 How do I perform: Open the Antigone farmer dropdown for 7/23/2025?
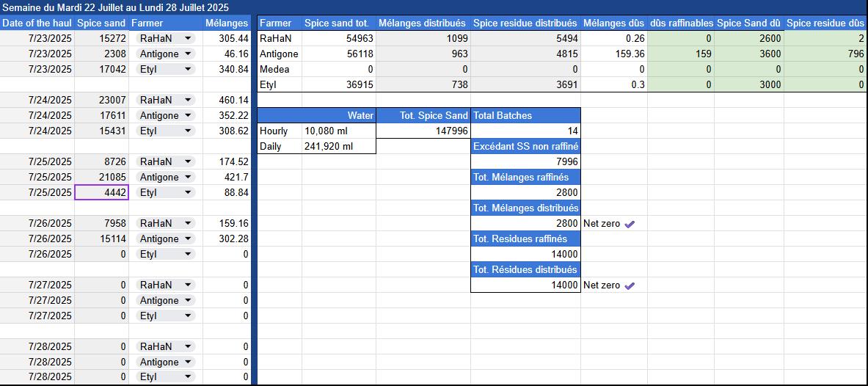[188, 54]
